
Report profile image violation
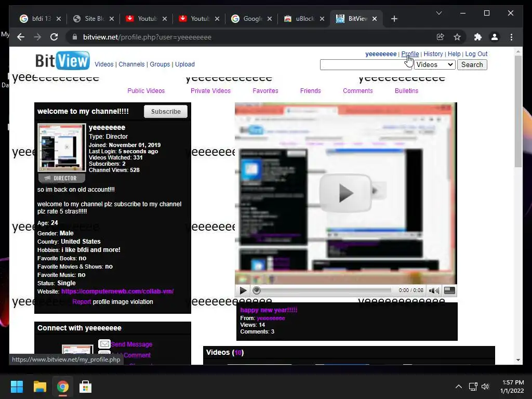click(82, 302)
